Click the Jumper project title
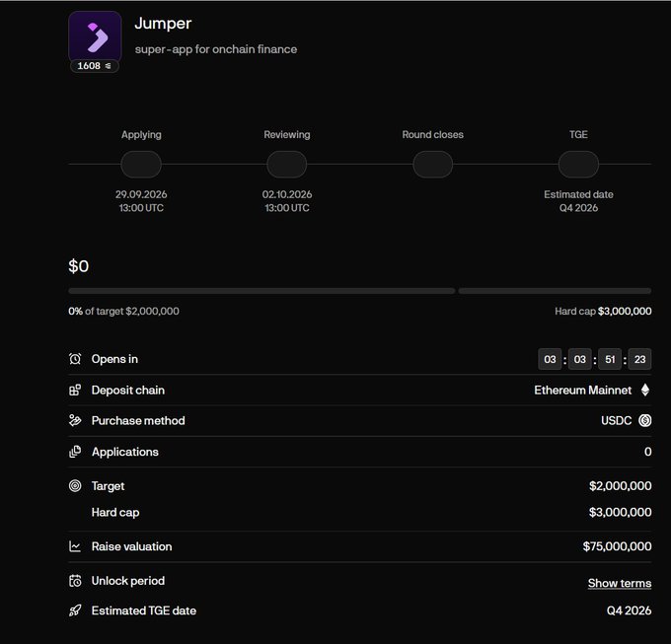The width and height of the screenshot is (671, 644). coord(163,23)
